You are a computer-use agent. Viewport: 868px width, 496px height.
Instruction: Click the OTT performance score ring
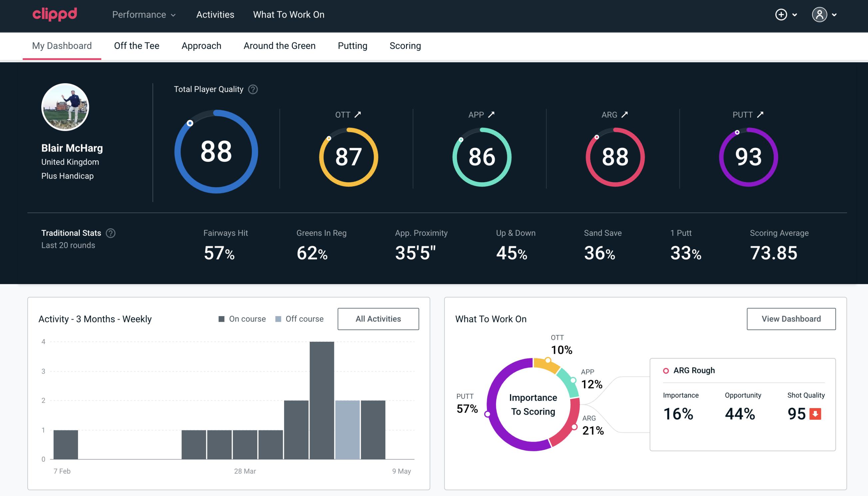pos(347,156)
